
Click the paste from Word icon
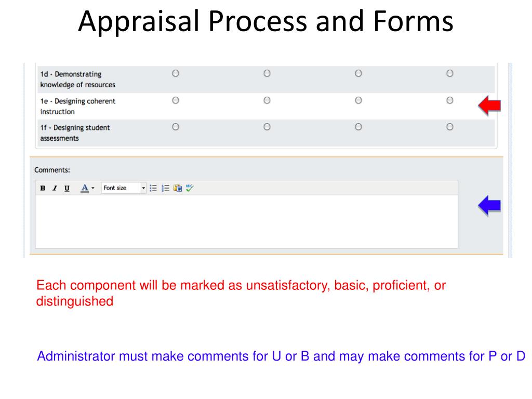pyautogui.click(x=178, y=188)
